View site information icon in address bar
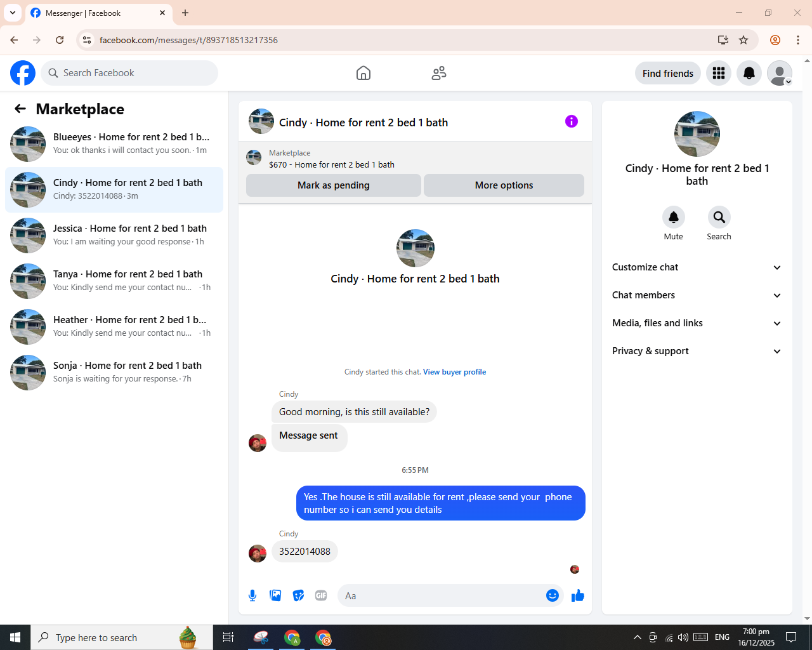This screenshot has height=650, width=812. pyautogui.click(x=87, y=40)
